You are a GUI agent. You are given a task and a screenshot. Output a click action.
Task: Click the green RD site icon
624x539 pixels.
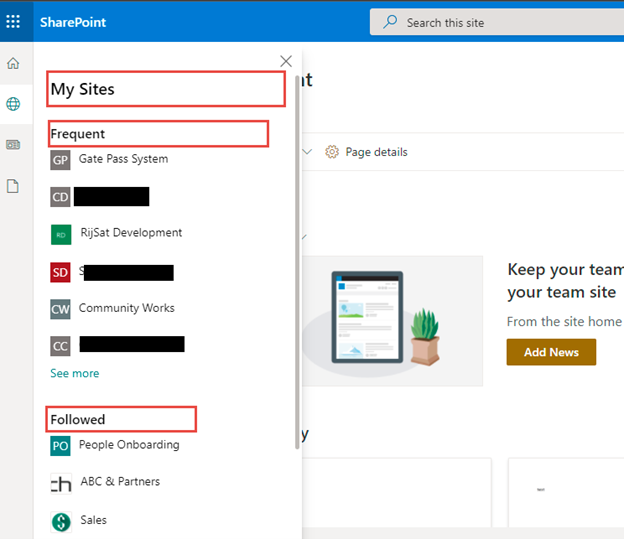point(60,234)
